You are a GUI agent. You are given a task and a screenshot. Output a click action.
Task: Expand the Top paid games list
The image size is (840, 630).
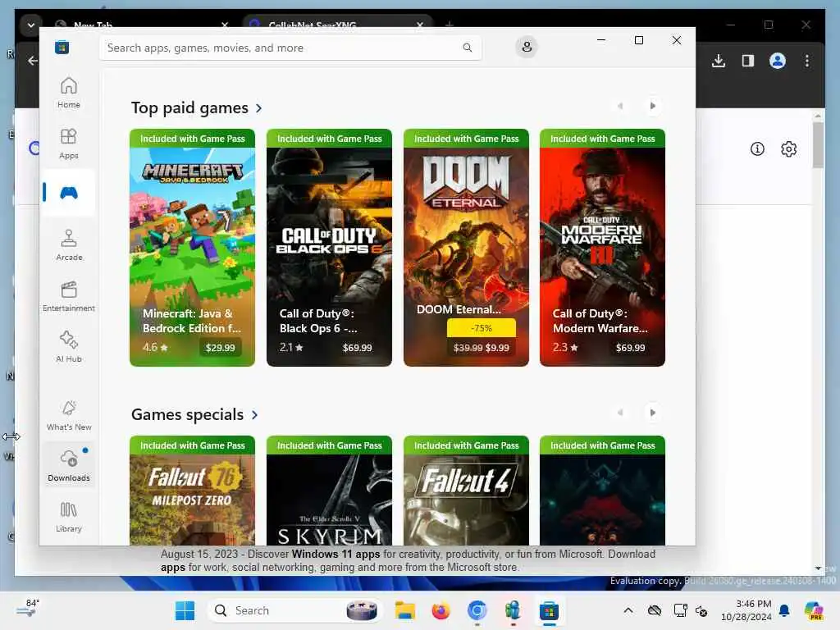[x=197, y=107]
